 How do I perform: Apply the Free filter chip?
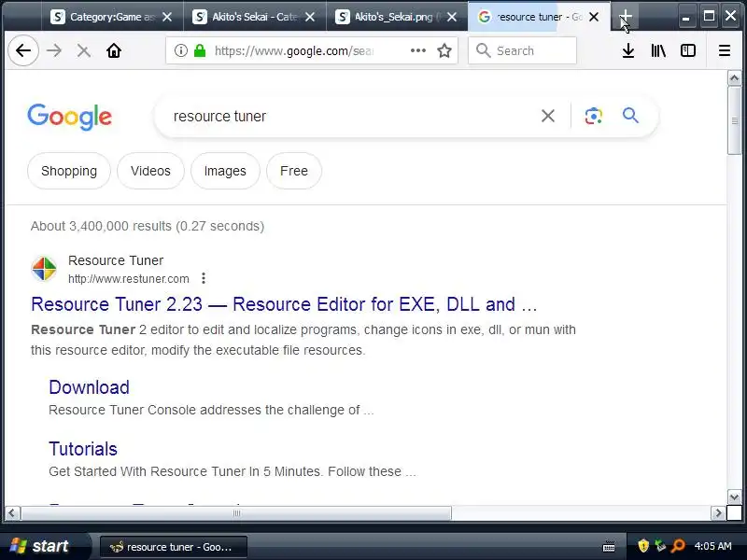pos(294,171)
